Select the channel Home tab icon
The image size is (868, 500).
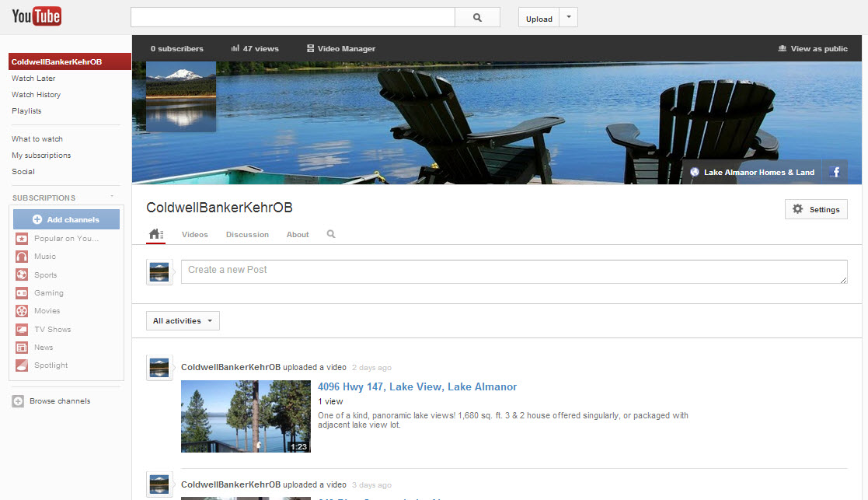156,234
